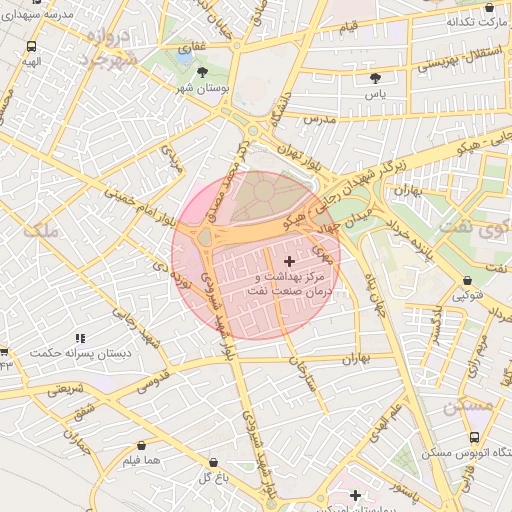Click the مدرسه سپهداری school label
This screenshot has height=512, width=512.
(37, 15)
